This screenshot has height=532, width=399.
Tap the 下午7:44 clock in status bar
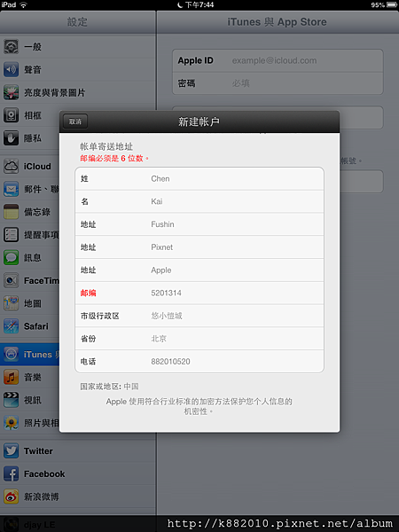(x=199, y=4)
